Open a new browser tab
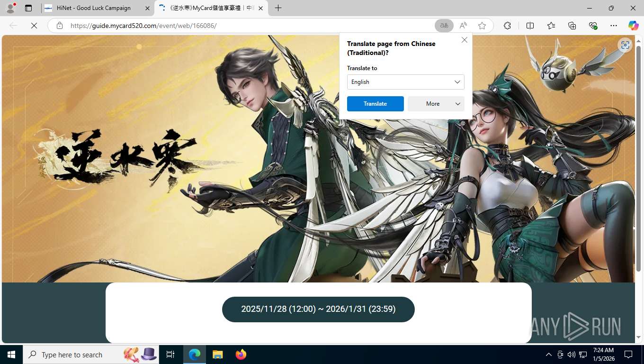644x364 pixels. [278, 8]
